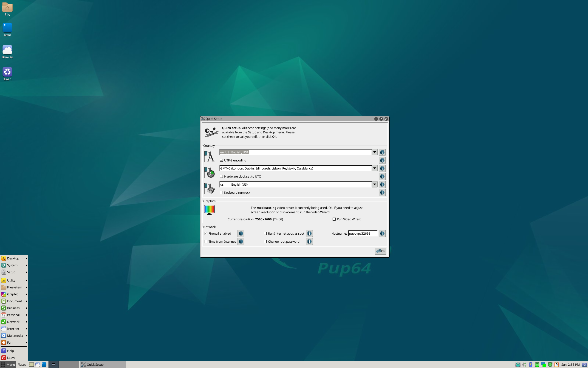Open the Browse cloud desktop icon
588x368 pixels.
7,52
